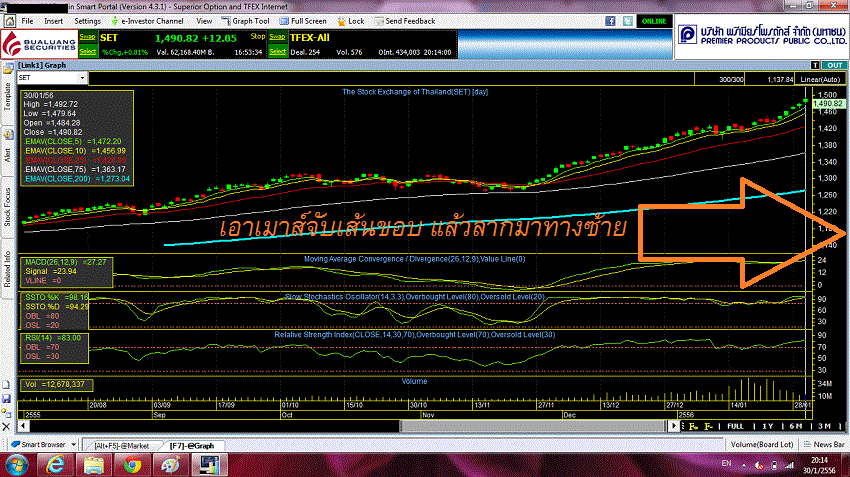This screenshot has width=850, height=477.
Task: Open the Template side tab
Action: pyautogui.click(x=8, y=98)
